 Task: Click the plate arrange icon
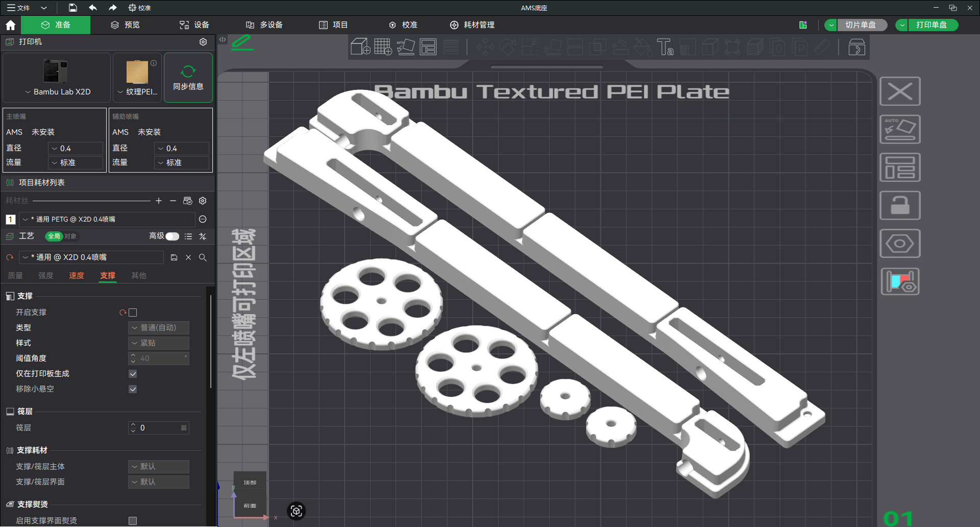point(900,167)
